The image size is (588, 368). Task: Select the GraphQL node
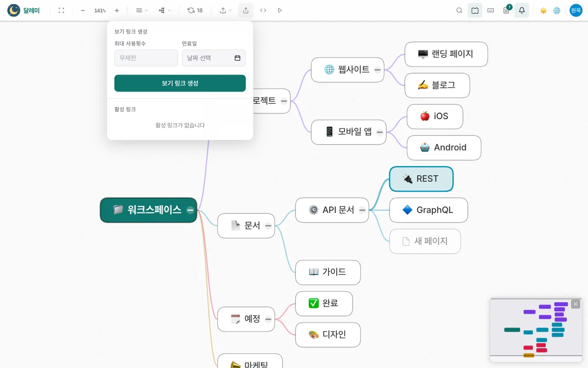429,210
